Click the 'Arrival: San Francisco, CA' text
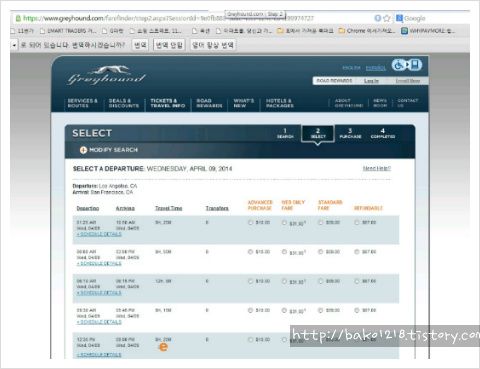This screenshot has width=480, height=369. click(x=103, y=192)
